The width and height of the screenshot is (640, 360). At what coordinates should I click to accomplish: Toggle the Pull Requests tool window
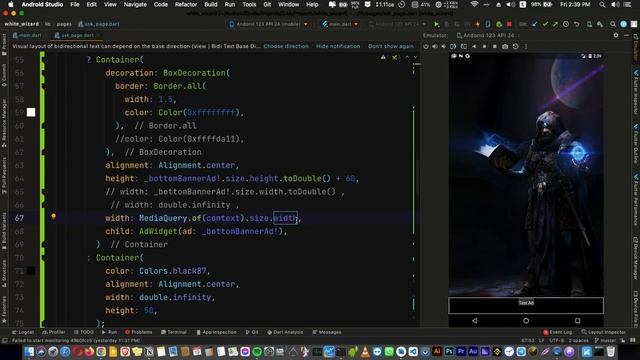pyautogui.click(x=4, y=176)
